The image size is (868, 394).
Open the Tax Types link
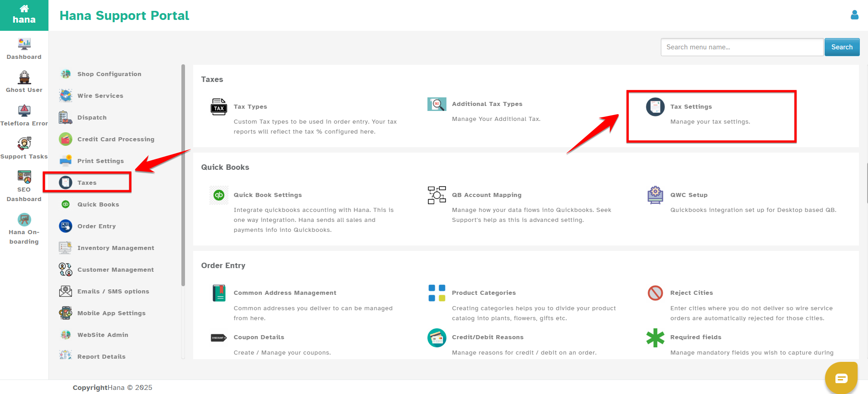coord(251,106)
